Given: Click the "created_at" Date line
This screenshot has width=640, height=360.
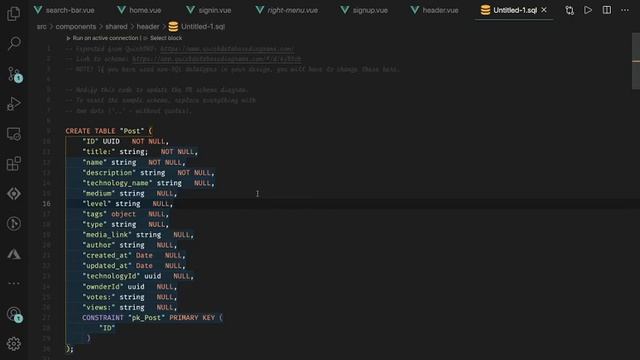Looking at the screenshot, I should click(x=134, y=256).
